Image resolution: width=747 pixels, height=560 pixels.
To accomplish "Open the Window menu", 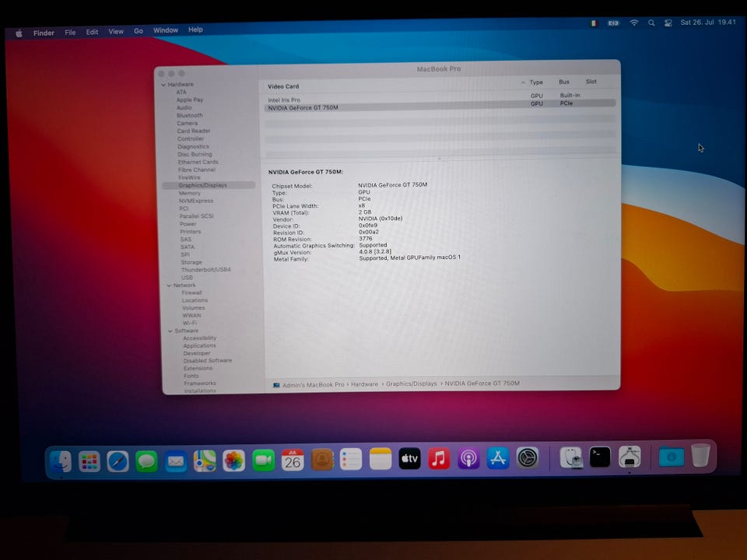I will pyautogui.click(x=165, y=30).
